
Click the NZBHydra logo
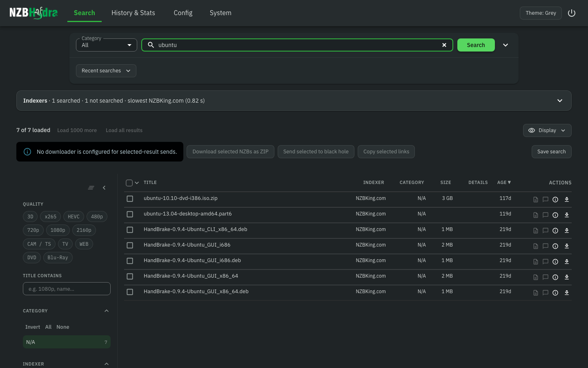click(33, 13)
